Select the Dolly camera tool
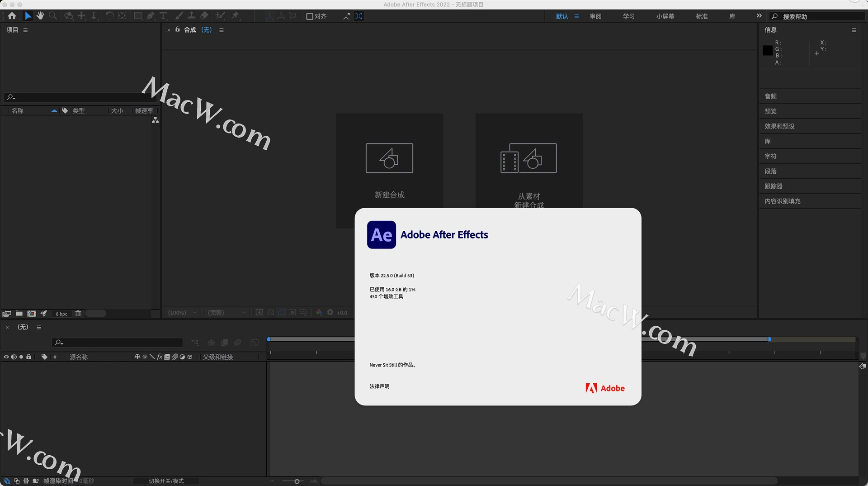The height and width of the screenshot is (486, 868). (x=94, y=16)
